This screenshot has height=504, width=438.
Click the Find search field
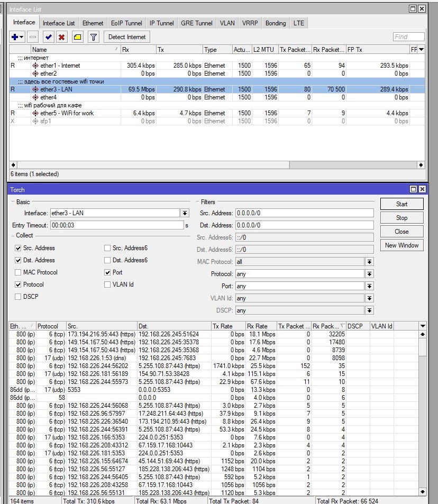point(408,37)
